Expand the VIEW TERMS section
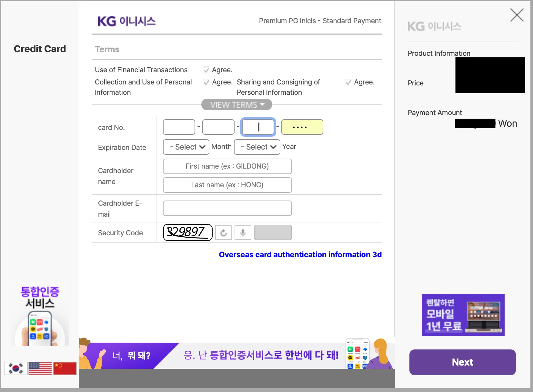Viewport: 533px width, 392px height. click(x=237, y=105)
